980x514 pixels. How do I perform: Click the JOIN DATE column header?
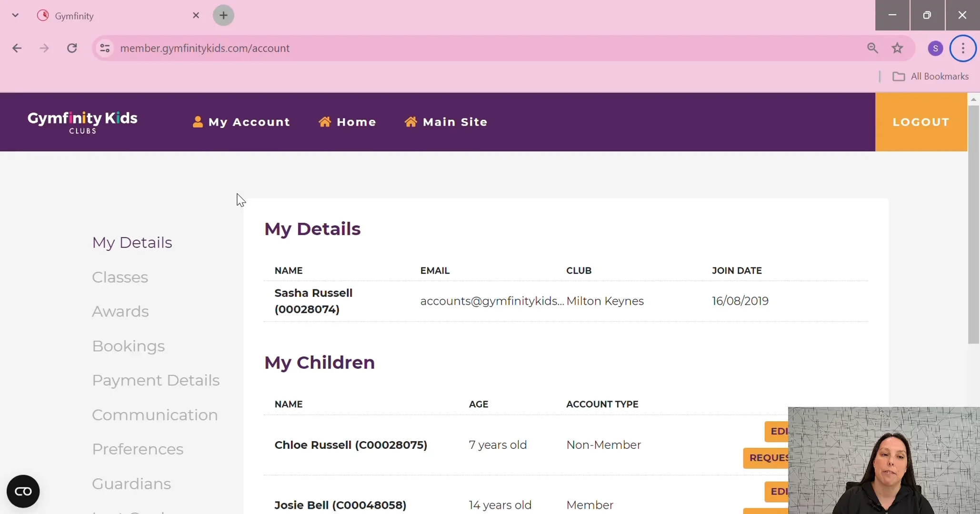click(737, 270)
